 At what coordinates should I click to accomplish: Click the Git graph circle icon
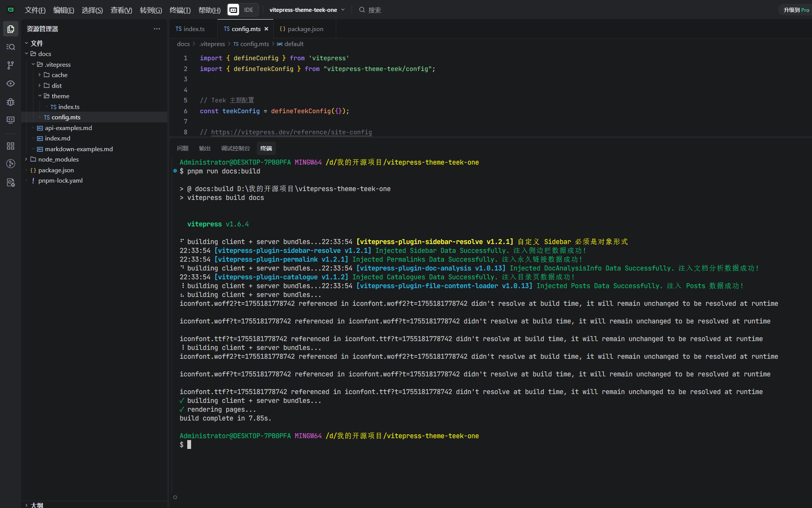tap(10, 164)
